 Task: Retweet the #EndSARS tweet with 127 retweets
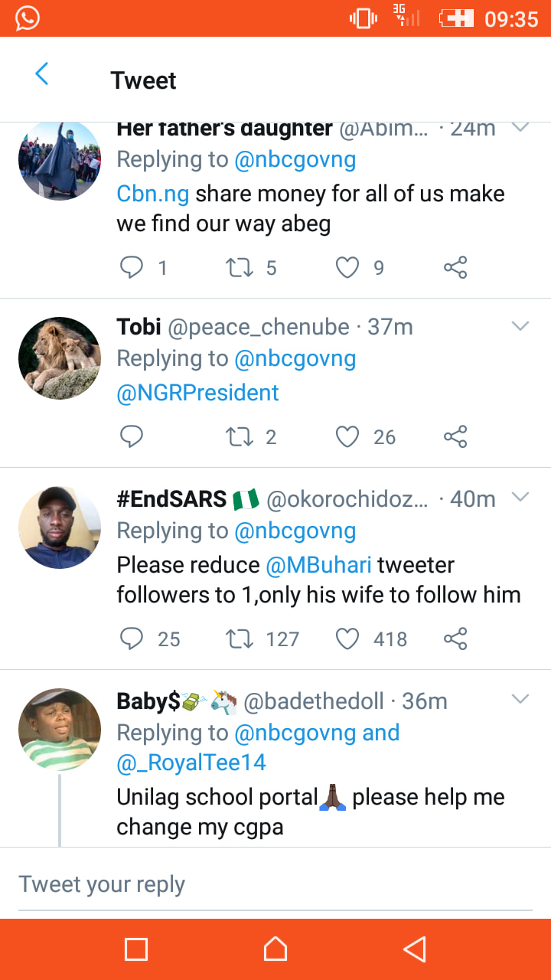point(240,639)
